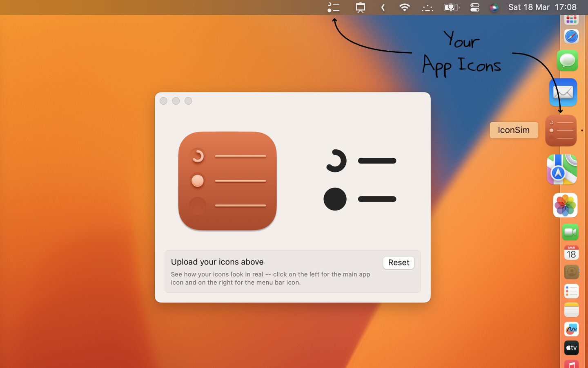Click the 'Upload your icons above' heading
Image resolution: width=588 pixels, height=368 pixels.
217,262
